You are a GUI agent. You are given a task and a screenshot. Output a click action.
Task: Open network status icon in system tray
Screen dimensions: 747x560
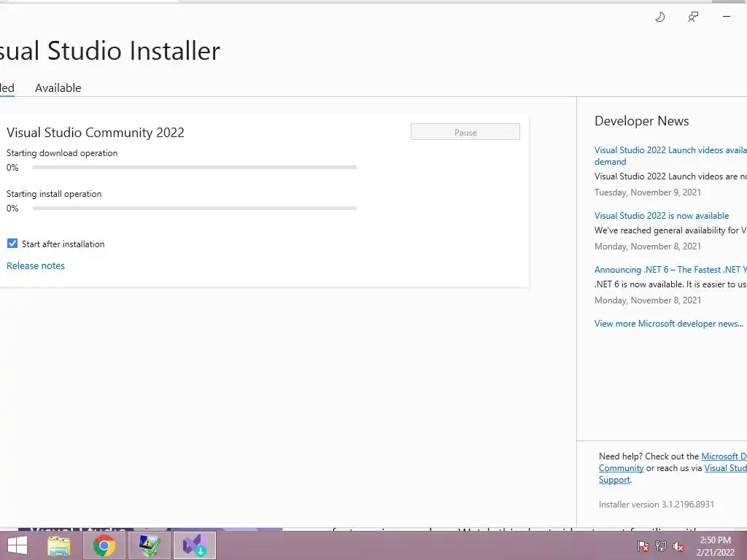click(661, 546)
